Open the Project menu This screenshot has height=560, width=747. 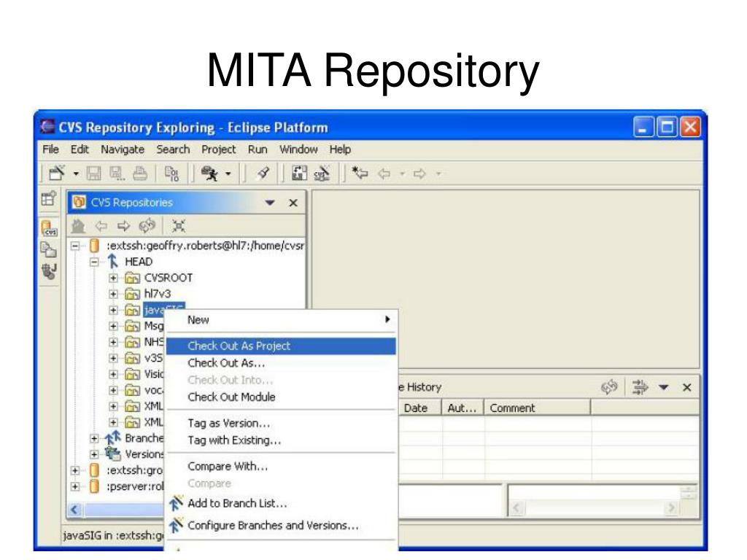(x=219, y=149)
